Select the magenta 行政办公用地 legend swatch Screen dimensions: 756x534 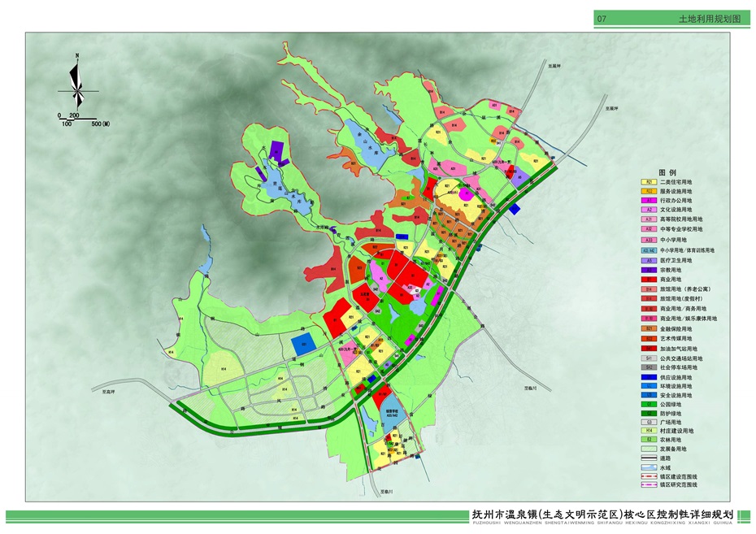click(x=650, y=200)
